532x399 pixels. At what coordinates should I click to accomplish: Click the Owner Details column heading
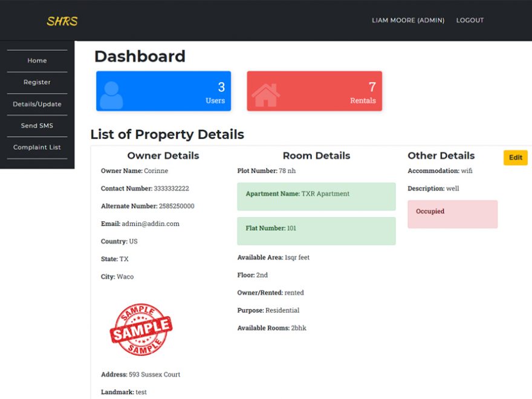pyautogui.click(x=163, y=155)
